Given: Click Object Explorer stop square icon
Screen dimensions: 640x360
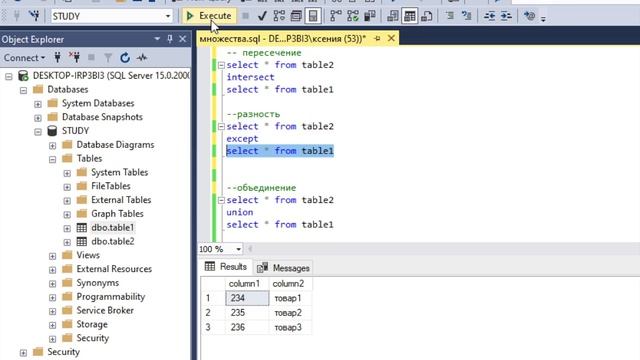Looking at the screenshot, I should pyautogui.click(x=91, y=58).
